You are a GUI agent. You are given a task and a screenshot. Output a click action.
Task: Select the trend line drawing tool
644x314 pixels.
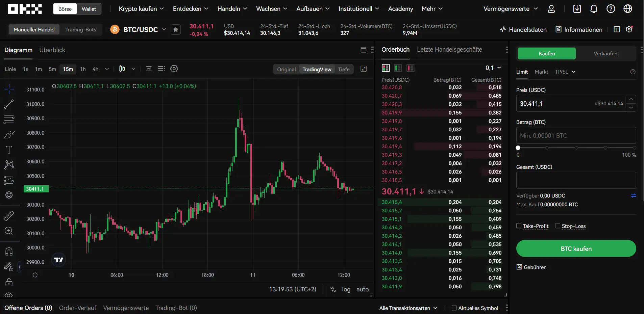tap(9, 104)
